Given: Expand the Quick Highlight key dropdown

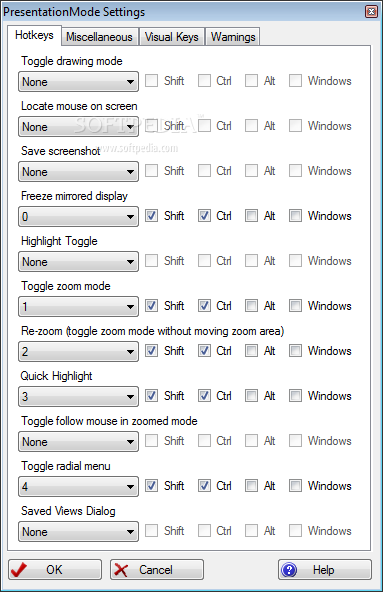Looking at the screenshot, I should [79, 396].
